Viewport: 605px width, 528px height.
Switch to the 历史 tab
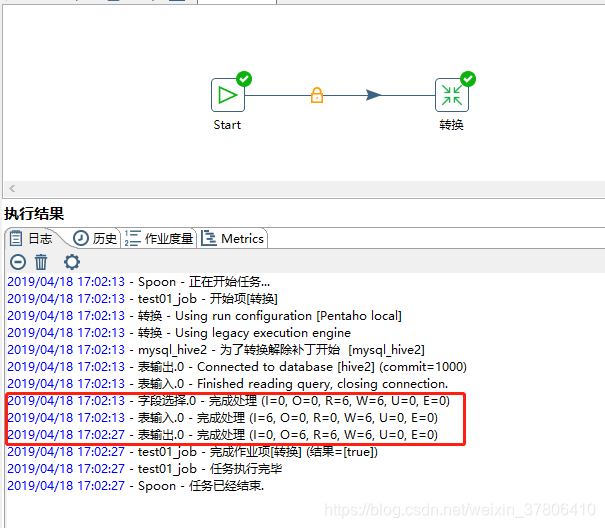pyautogui.click(x=95, y=239)
